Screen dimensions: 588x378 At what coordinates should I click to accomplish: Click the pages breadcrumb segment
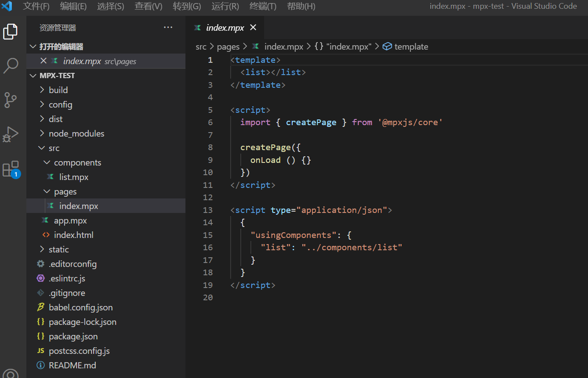(x=228, y=47)
